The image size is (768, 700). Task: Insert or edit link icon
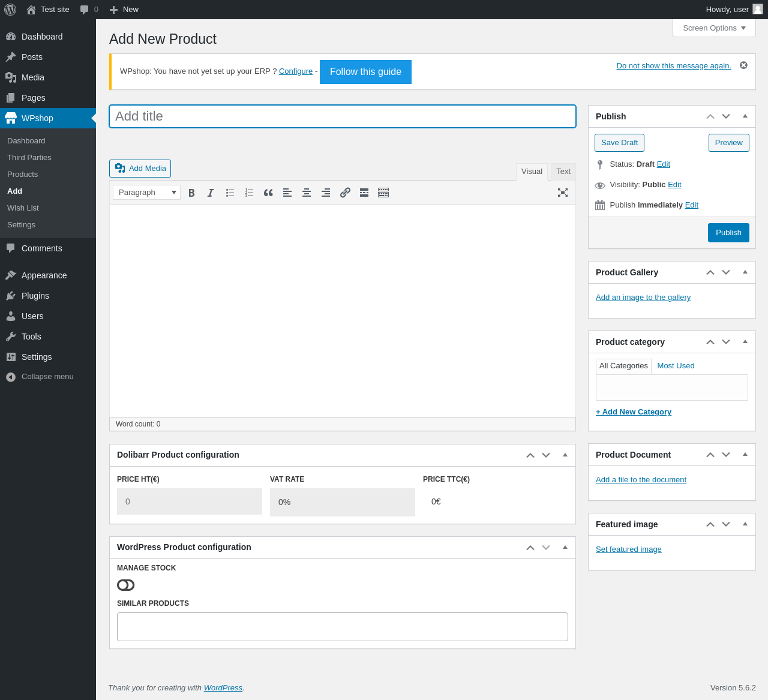pos(345,193)
